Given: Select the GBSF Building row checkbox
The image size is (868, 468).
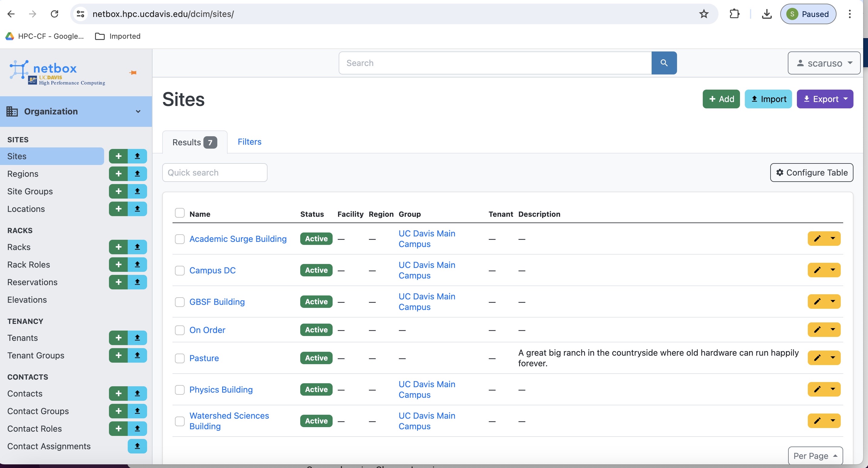Looking at the screenshot, I should click(x=179, y=302).
